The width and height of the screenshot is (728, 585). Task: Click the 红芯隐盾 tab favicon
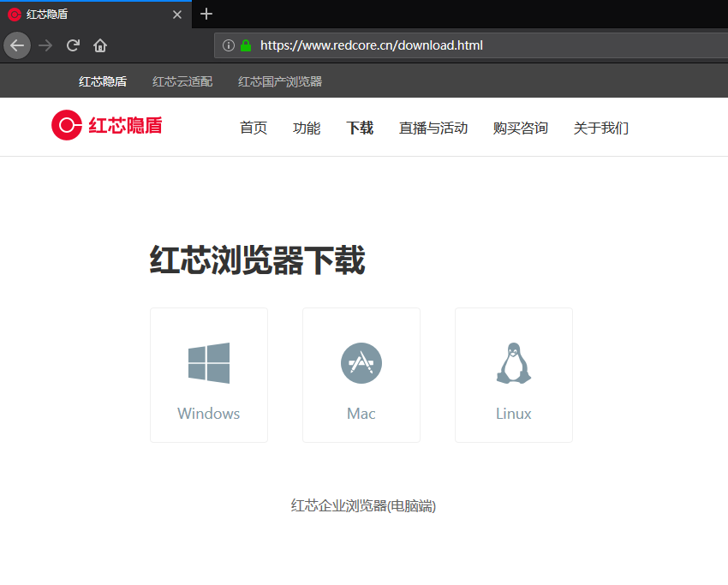(15, 15)
